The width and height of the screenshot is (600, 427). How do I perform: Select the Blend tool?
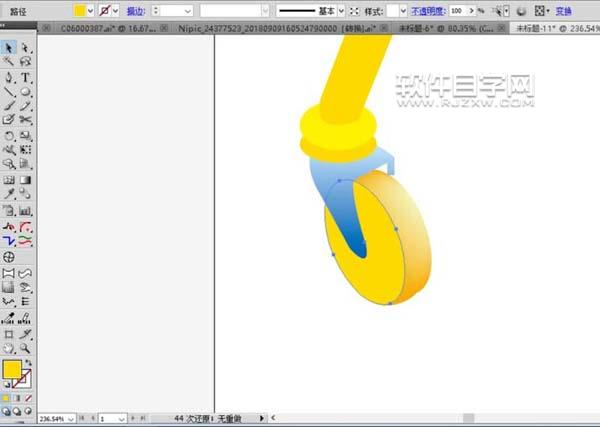pyautogui.click(x=25, y=194)
